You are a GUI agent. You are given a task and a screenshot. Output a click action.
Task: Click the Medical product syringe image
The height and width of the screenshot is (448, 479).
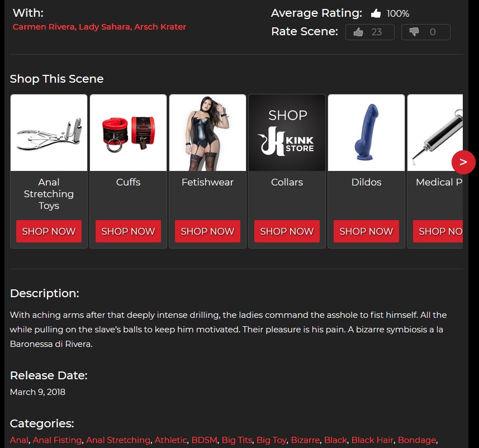435,133
